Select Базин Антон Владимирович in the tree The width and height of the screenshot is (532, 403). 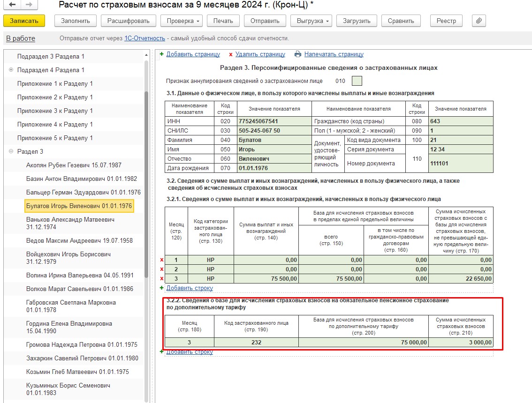coord(82,179)
